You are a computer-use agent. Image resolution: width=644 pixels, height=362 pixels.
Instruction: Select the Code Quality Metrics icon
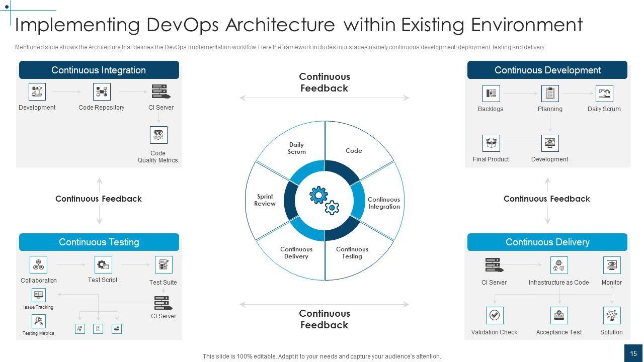[x=158, y=135]
